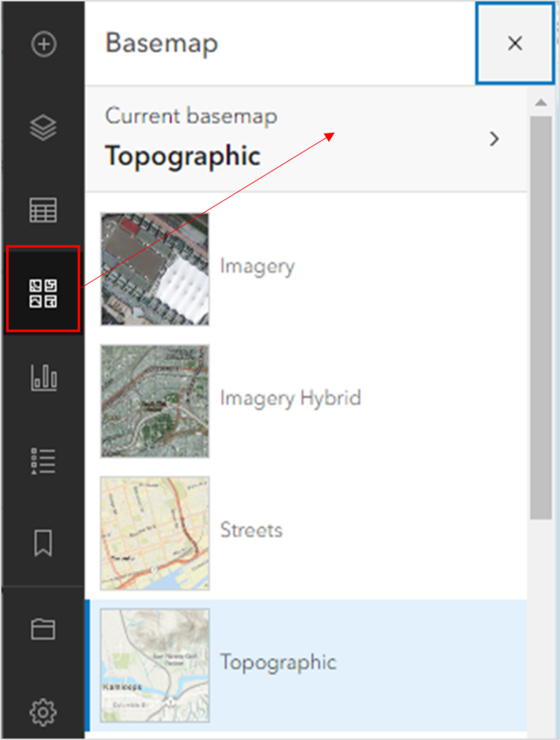This screenshot has height=740, width=560.
Task: Open the Tables panel
Action: click(x=43, y=209)
